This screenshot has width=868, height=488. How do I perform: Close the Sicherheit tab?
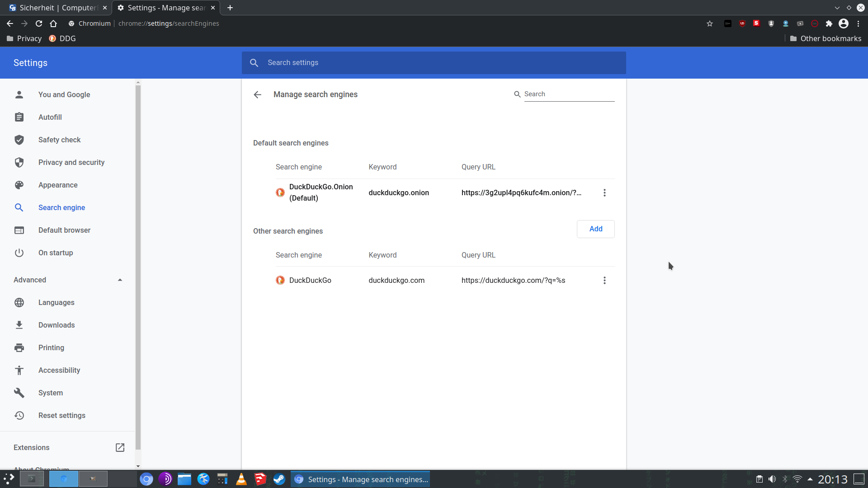click(105, 8)
